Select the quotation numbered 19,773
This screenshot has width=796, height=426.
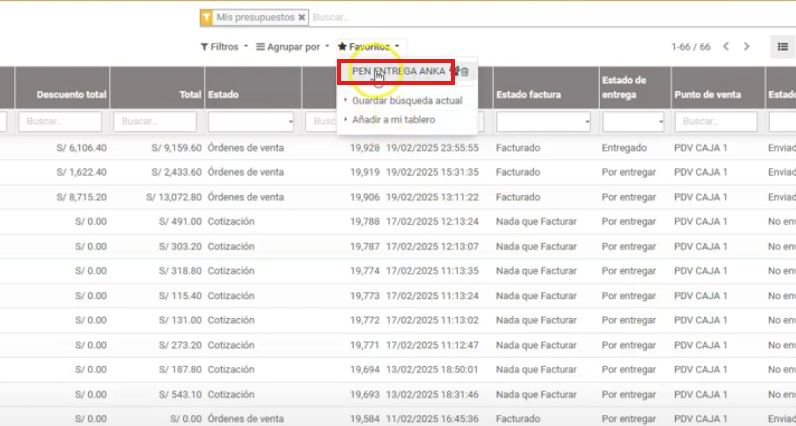tap(364, 296)
